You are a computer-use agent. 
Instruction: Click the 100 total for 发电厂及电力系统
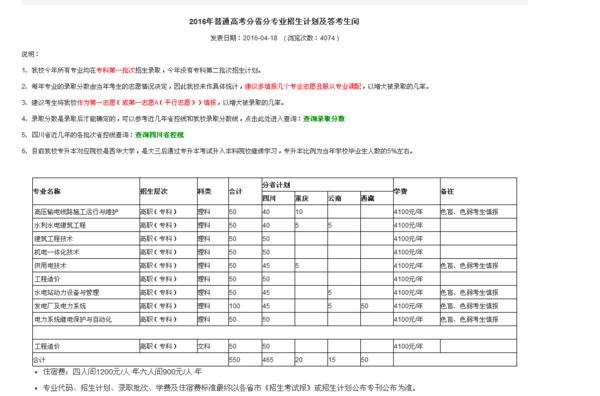[x=235, y=306]
